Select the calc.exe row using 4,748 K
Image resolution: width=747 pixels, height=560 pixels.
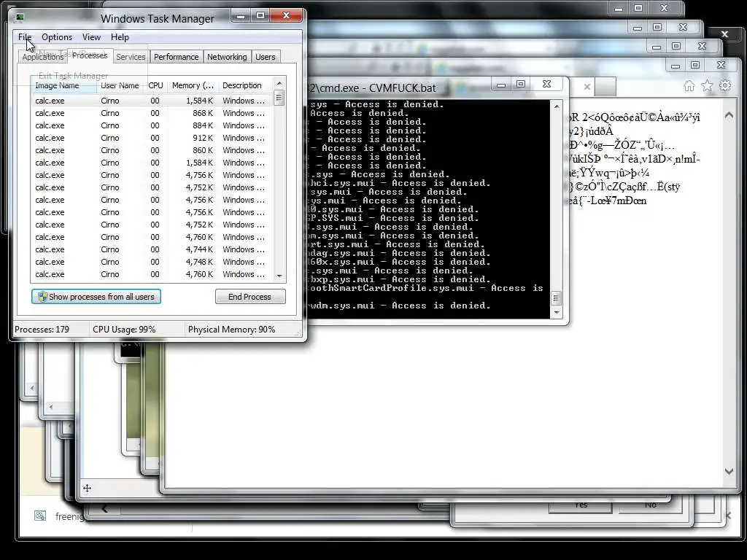click(x=152, y=262)
